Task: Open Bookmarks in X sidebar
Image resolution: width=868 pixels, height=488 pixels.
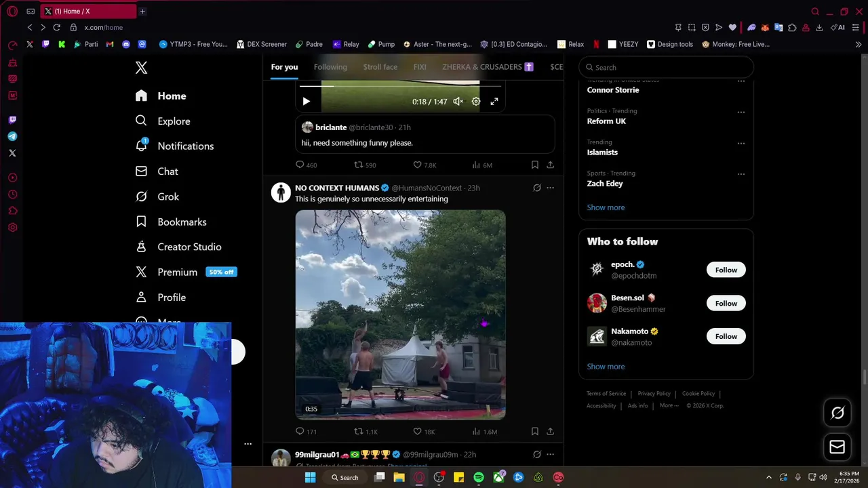Action: point(171,222)
